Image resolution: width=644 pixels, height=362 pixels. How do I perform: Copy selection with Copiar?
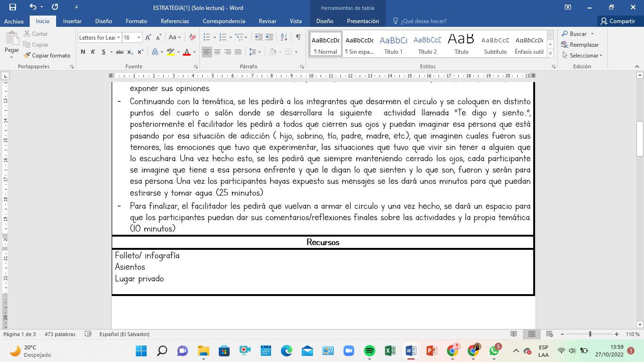point(36,45)
